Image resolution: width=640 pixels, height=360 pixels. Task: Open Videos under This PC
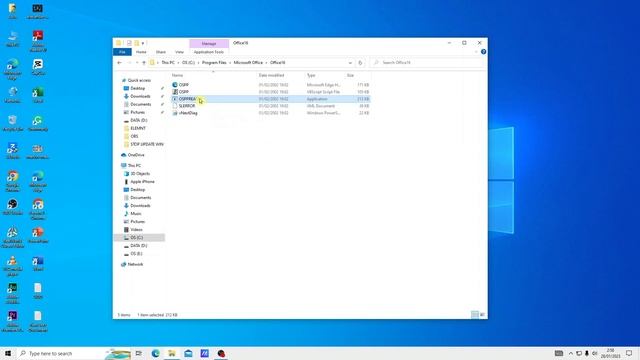pyautogui.click(x=136, y=229)
